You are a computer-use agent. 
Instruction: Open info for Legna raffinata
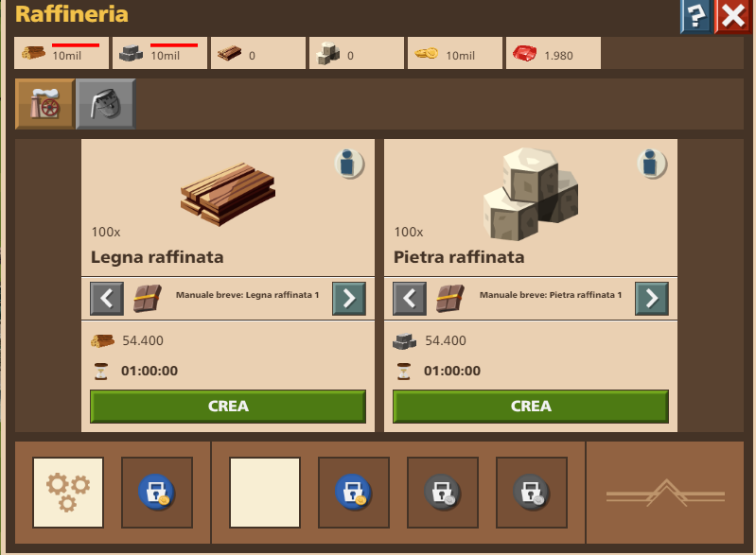tap(349, 164)
